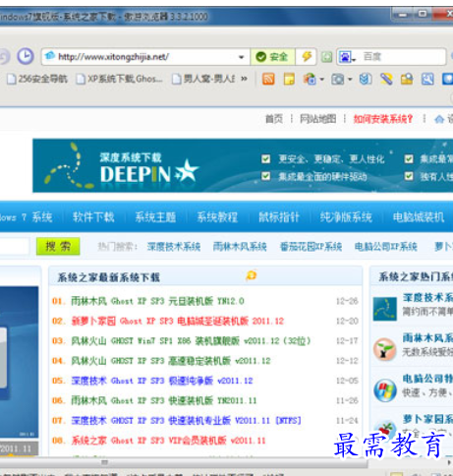Go to 首页 top link
This screenshot has width=453, height=476.
pos(274,119)
